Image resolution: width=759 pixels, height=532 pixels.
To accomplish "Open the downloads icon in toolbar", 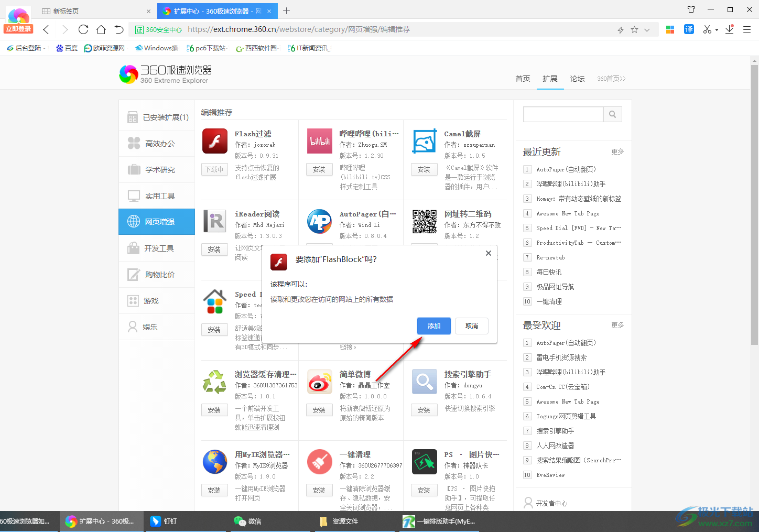I will (x=729, y=29).
